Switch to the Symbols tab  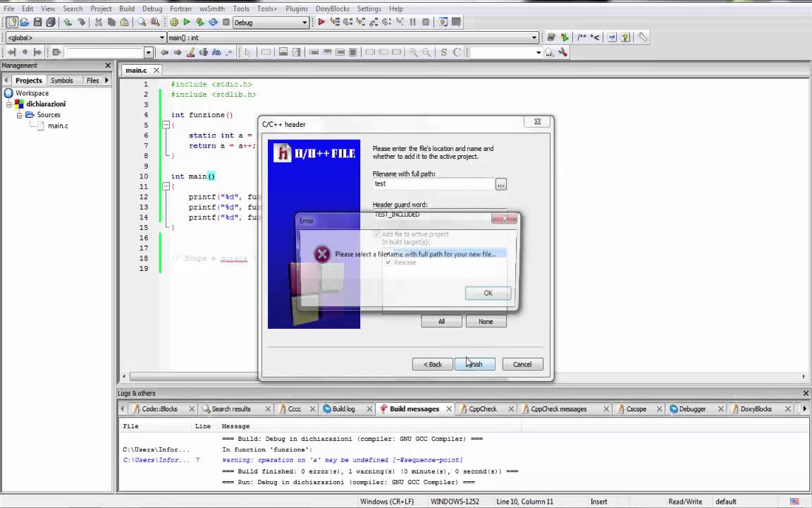tap(61, 80)
